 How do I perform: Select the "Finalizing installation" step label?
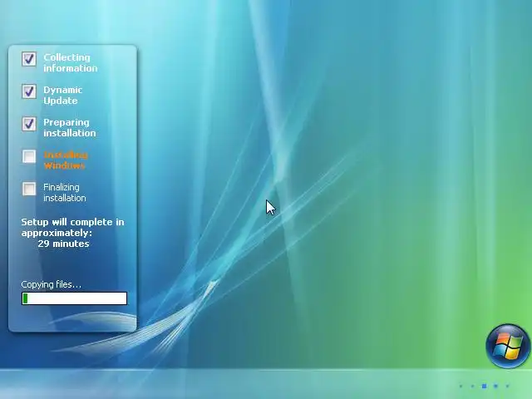pos(65,192)
